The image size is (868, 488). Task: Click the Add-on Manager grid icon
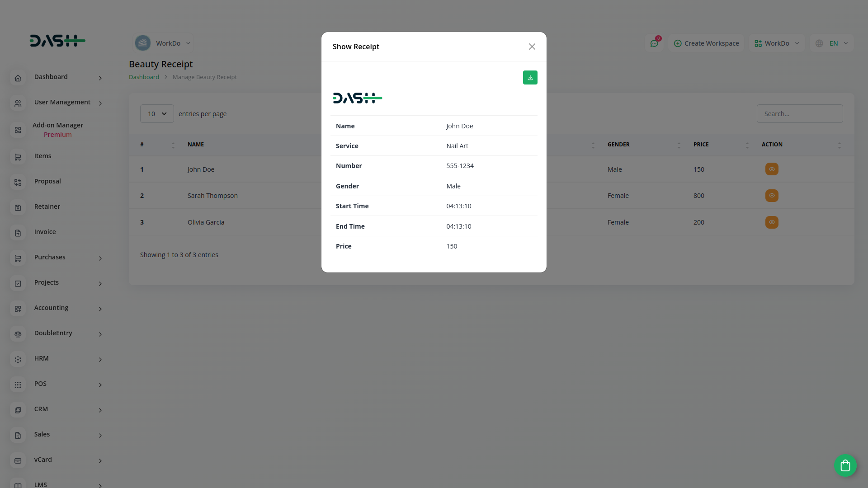point(18,130)
